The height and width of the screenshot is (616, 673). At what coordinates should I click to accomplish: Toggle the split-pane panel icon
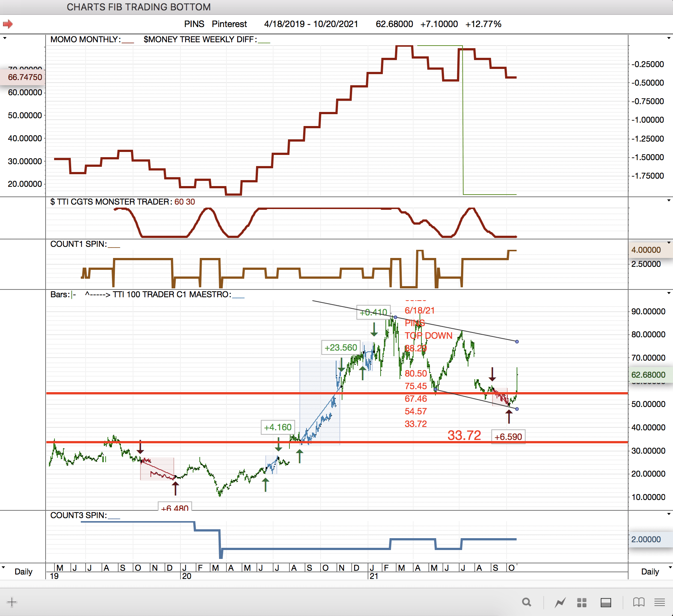(x=606, y=603)
